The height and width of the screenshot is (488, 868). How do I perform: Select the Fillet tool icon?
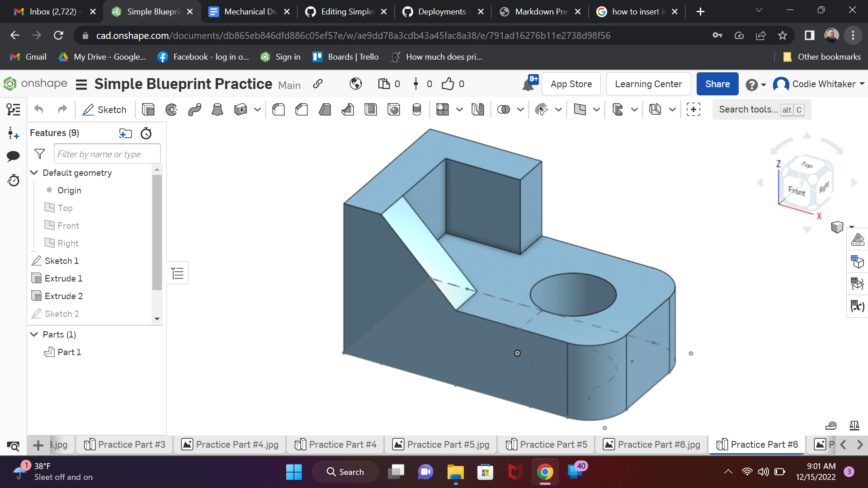click(x=278, y=109)
